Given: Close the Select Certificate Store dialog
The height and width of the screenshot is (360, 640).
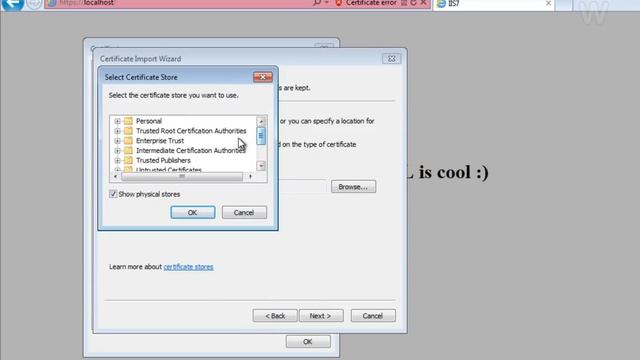Looking at the screenshot, I should (262, 77).
